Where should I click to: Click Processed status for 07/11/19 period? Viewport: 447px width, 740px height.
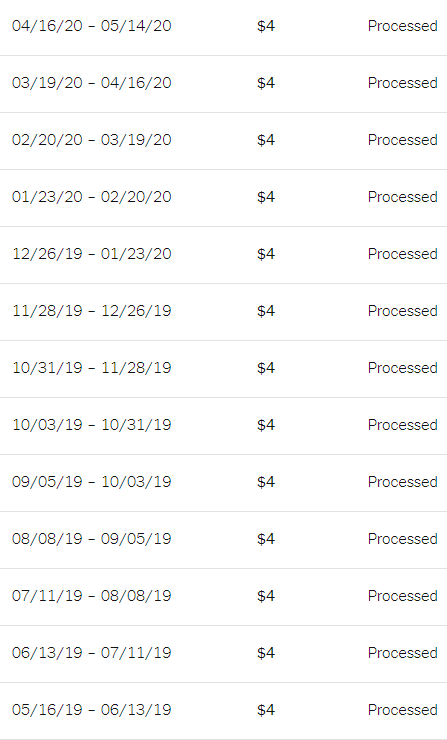click(x=403, y=596)
